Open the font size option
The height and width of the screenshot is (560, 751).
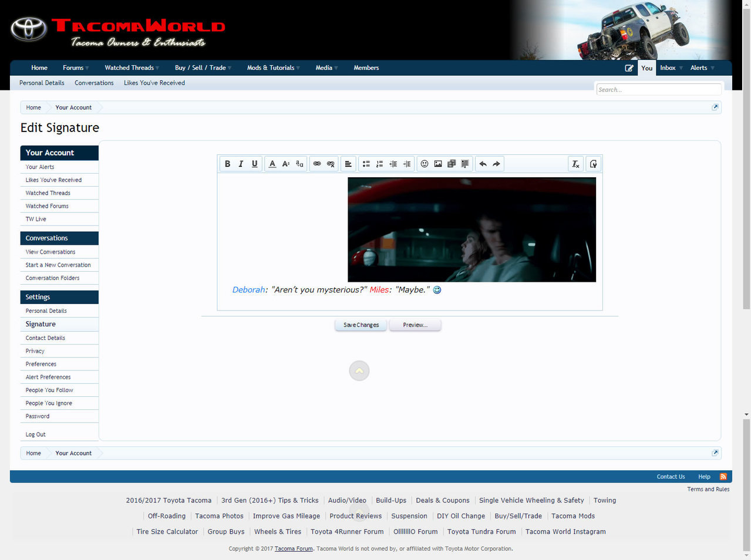click(286, 164)
